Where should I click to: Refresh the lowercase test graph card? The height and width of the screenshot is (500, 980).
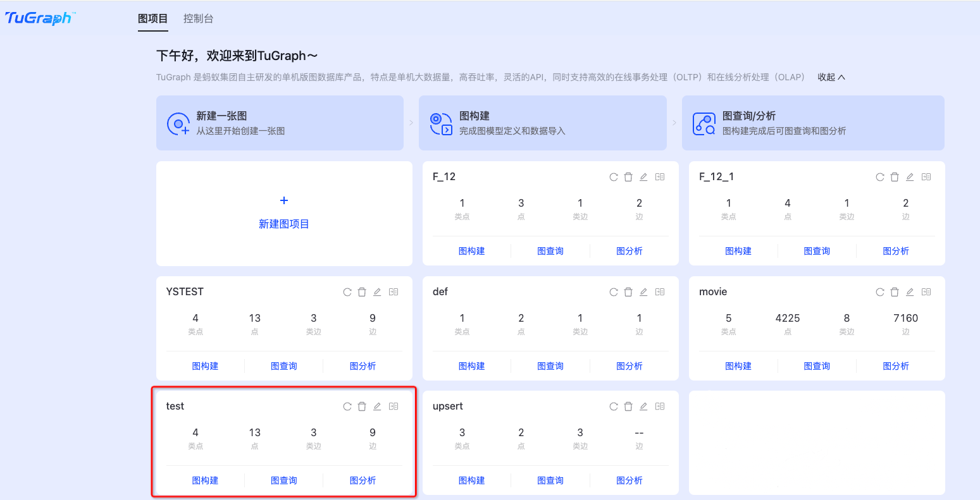(x=347, y=406)
